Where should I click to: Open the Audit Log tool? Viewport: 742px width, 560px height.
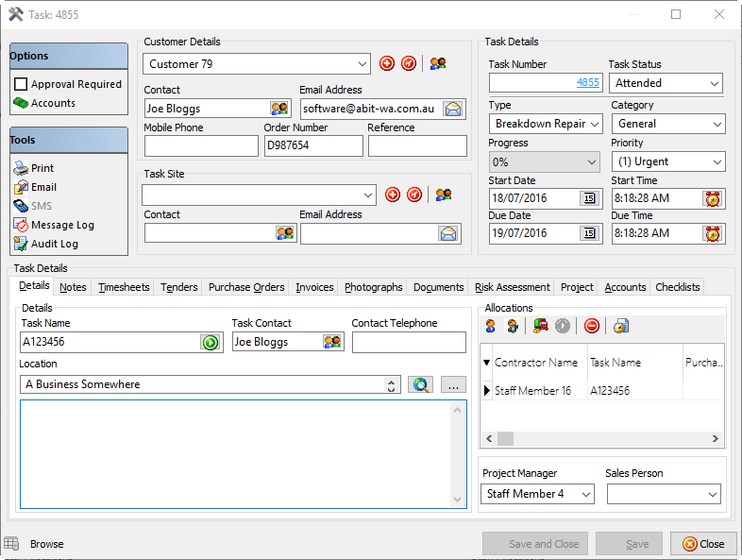point(54,244)
